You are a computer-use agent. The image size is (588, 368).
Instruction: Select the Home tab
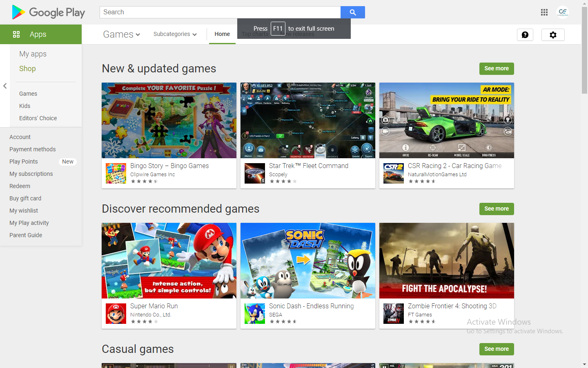[222, 34]
